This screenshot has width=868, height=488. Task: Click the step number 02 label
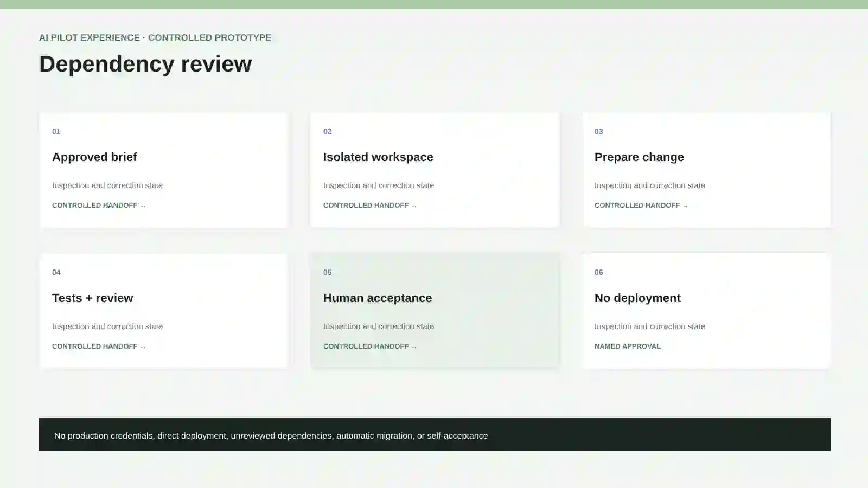(x=328, y=131)
